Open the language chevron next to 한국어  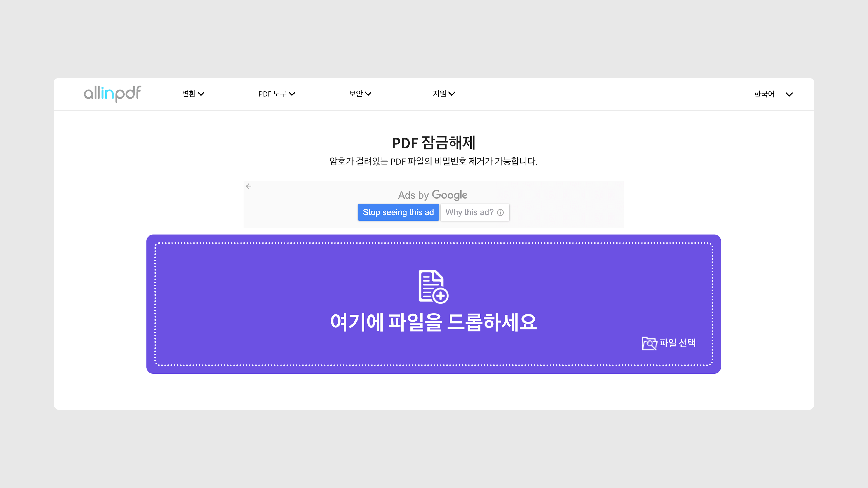[789, 94]
